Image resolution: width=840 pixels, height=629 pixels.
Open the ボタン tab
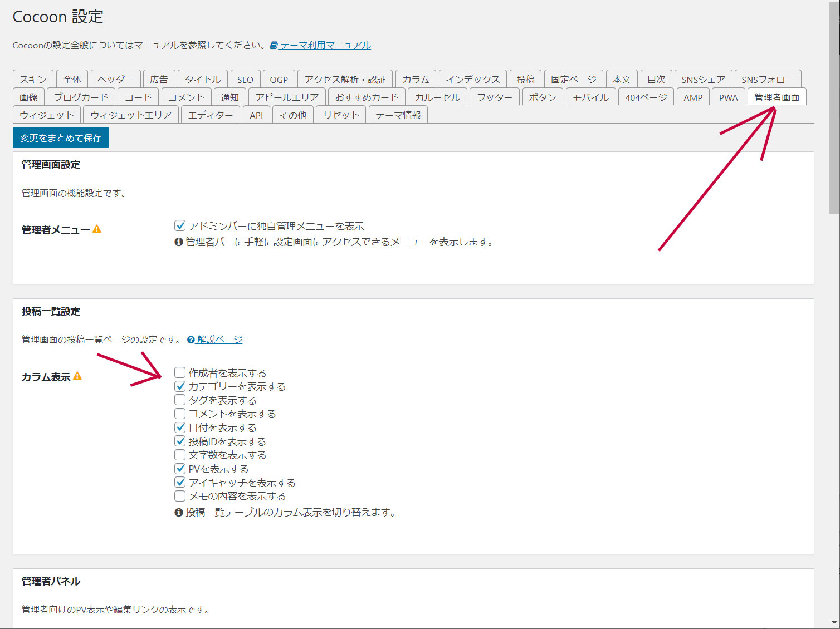coord(543,97)
